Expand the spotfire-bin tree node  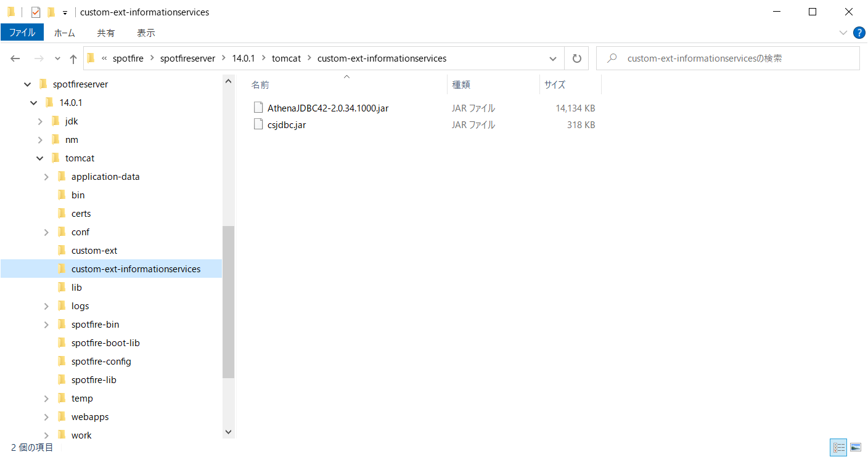[x=46, y=325]
